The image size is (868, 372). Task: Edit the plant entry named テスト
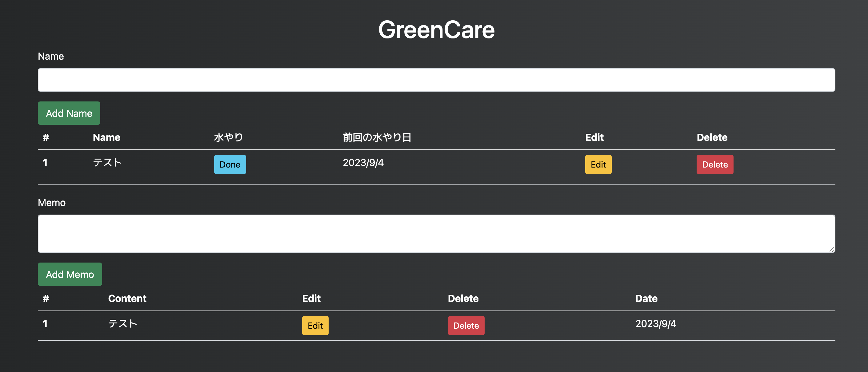[598, 164]
